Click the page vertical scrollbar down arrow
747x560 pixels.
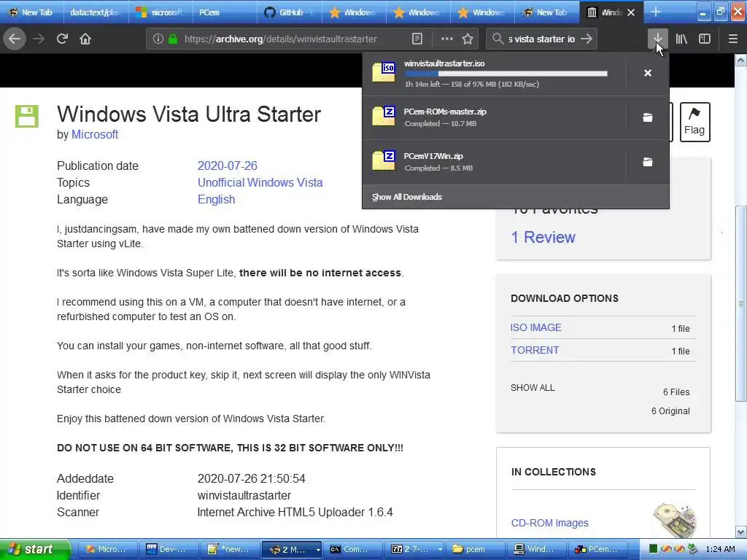click(741, 532)
